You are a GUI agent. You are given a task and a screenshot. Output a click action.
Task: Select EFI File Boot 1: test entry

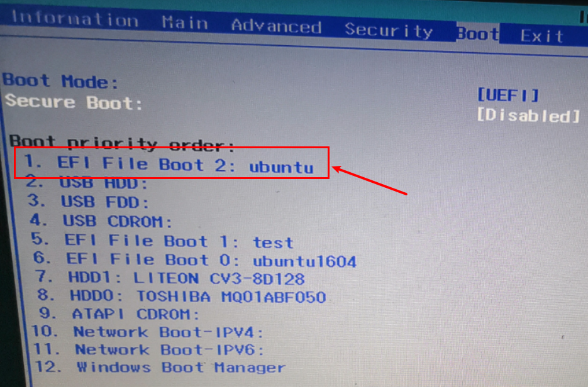162,241
